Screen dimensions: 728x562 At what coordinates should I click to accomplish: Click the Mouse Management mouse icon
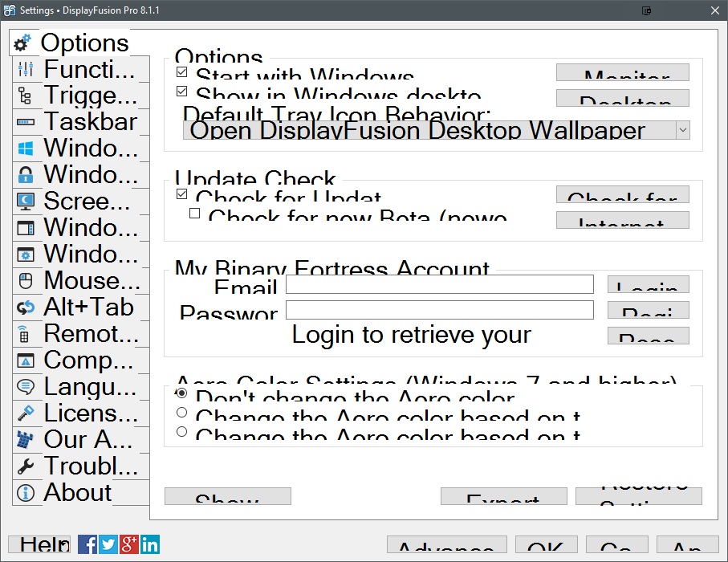(25, 281)
